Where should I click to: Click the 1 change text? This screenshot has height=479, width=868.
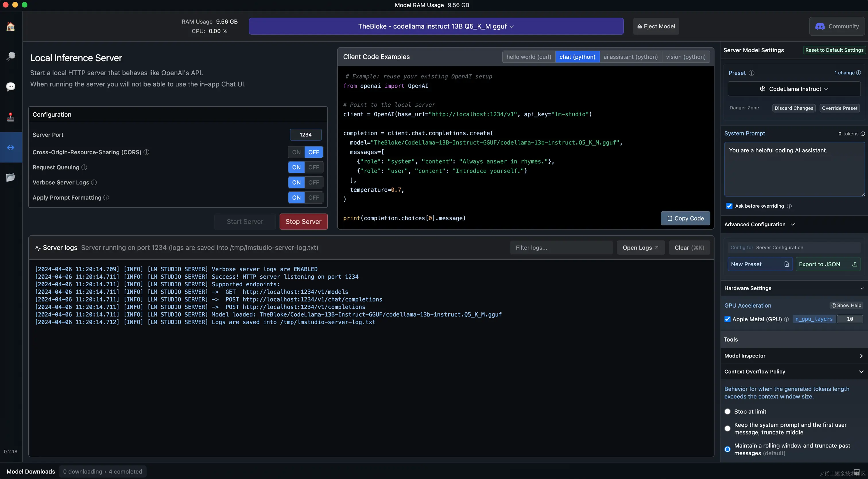[844, 73]
